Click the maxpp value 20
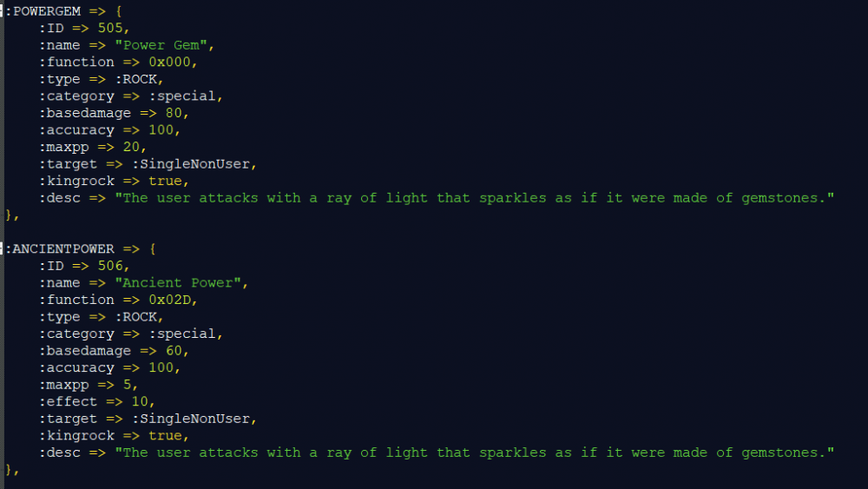The image size is (868, 489). [131, 147]
